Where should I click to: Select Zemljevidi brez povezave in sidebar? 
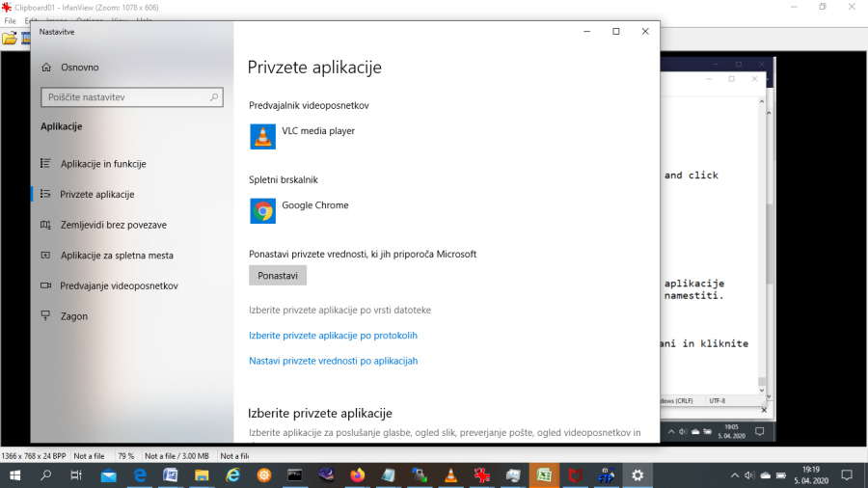(x=113, y=225)
